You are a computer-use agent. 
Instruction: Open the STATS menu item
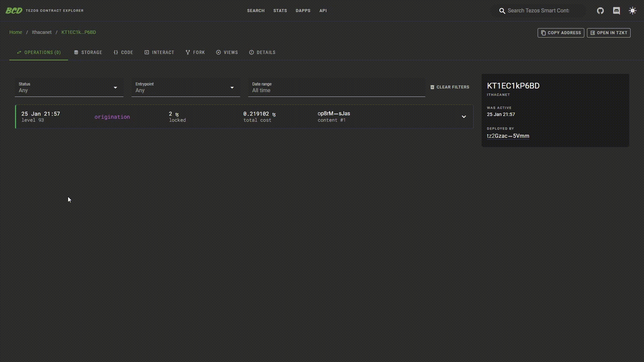click(280, 11)
